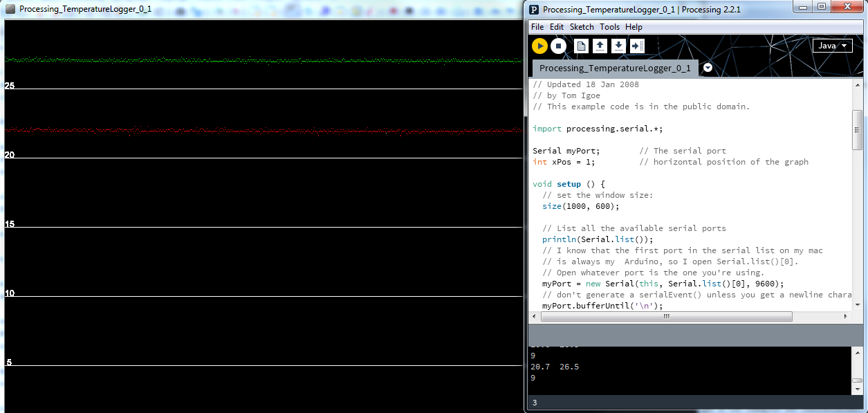Click the line number 3 in status bar
The height and width of the screenshot is (413, 868).
click(535, 403)
